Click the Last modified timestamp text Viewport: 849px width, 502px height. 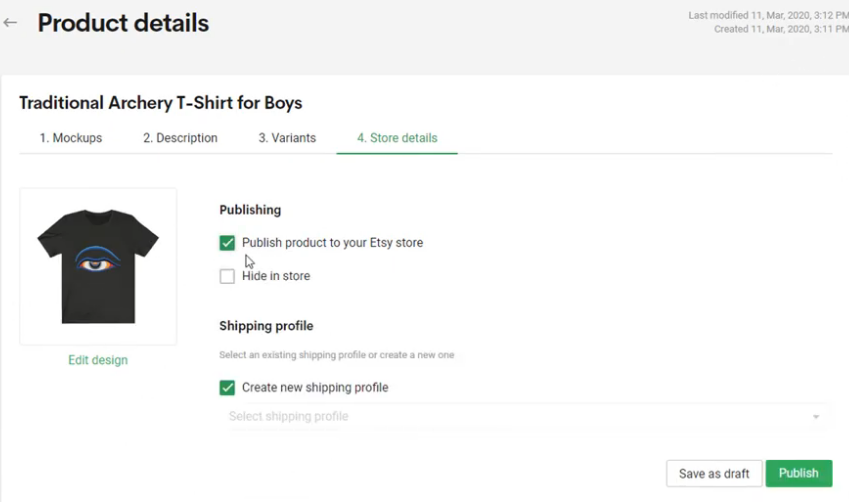(x=767, y=15)
